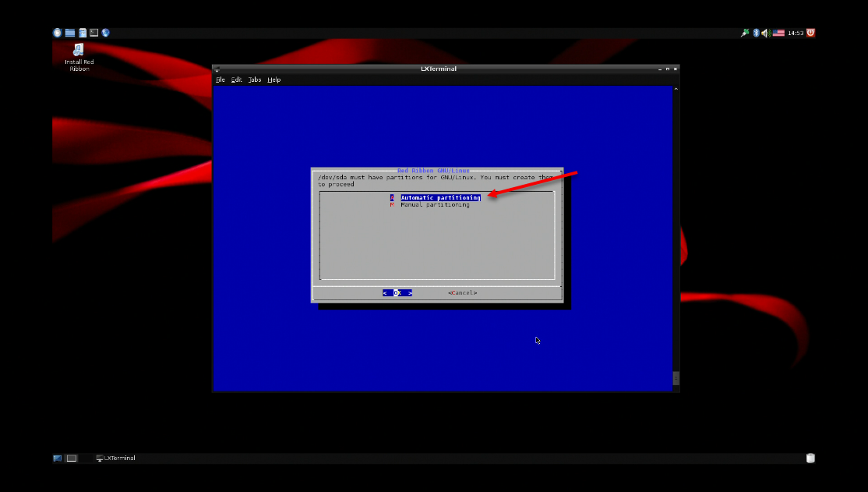Screen dimensions: 868x492
Task: Open the Tabs menu in LXTerminal
Action: click(x=255, y=80)
